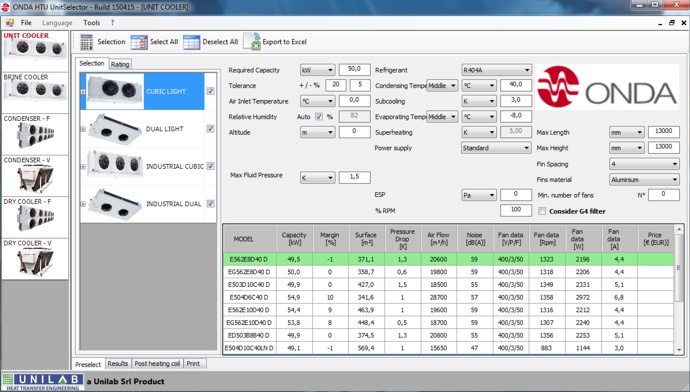This screenshot has height=392, width=690.
Task: Click the Deselect All icon
Action: point(191,42)
